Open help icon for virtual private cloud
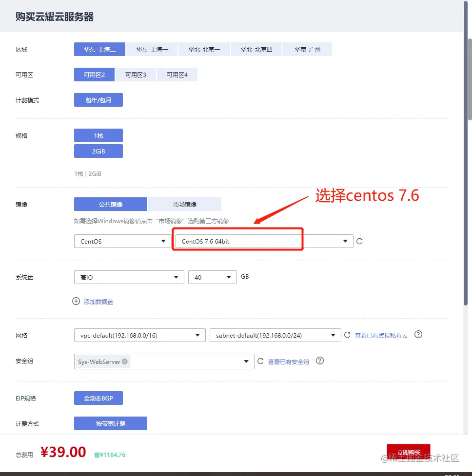This screenshot has height=476, width=472. tap(418, 335)
